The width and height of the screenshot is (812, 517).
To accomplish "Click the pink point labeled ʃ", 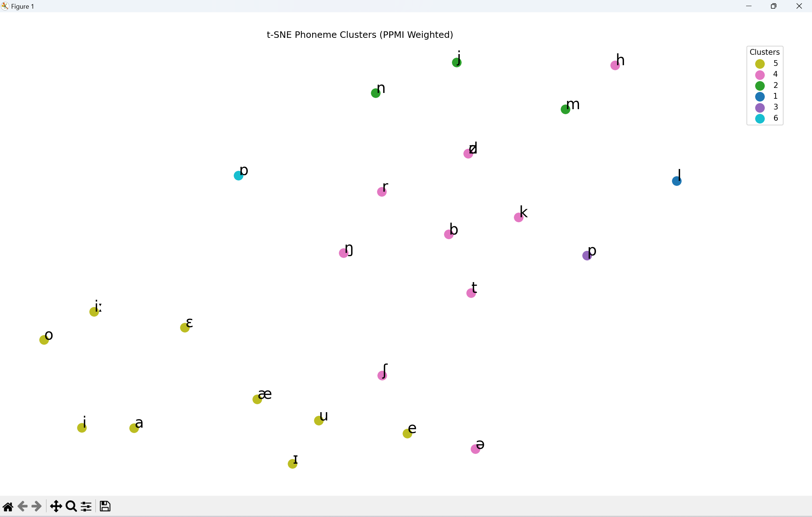I will pos(382,375).
